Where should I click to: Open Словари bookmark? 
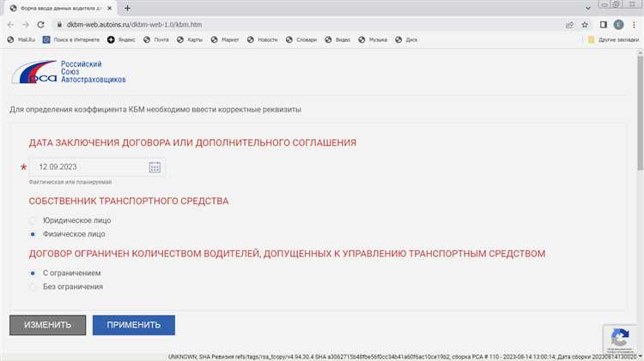(x=301, y=39)
